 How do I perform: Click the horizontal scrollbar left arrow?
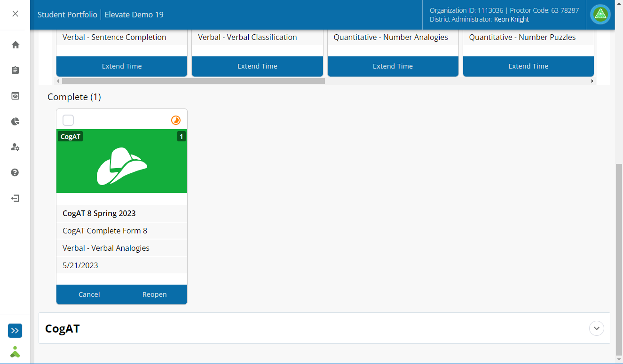pos(58,81)
